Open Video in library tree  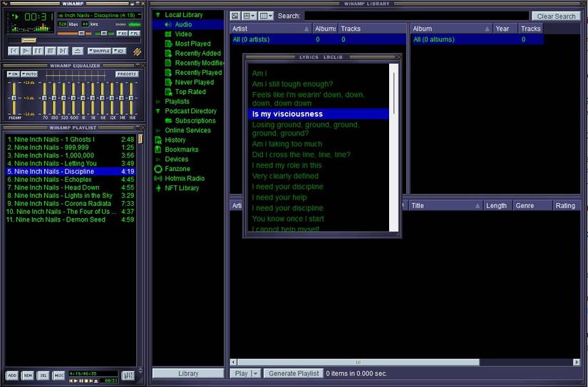(183, 34)
